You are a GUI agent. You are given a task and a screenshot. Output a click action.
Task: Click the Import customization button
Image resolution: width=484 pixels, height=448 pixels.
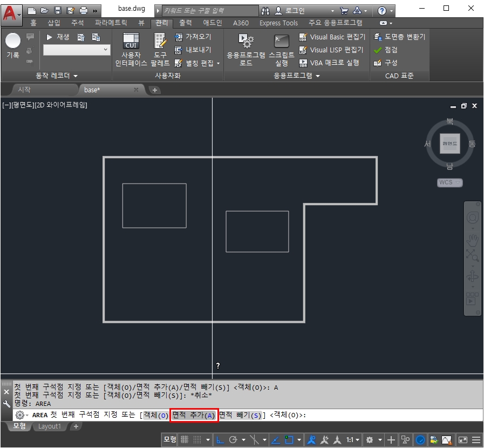(193, 37)
